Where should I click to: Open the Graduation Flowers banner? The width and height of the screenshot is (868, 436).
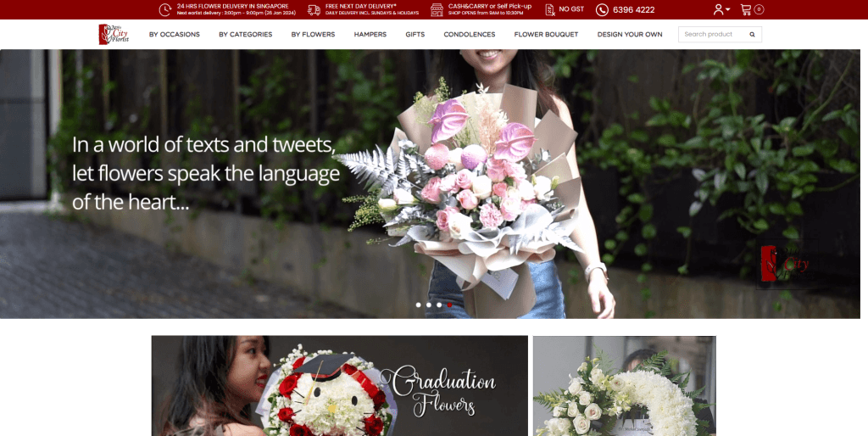coord(339,386)
